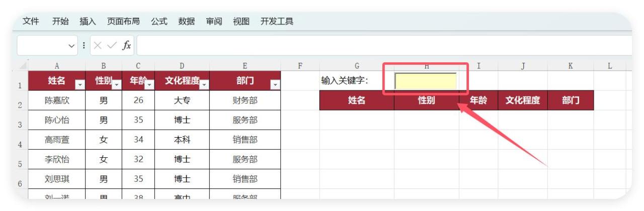Viewport: 644px width, 211px height.
Task: Click cell containing 陈嘉欣
Action: [57, 100]
